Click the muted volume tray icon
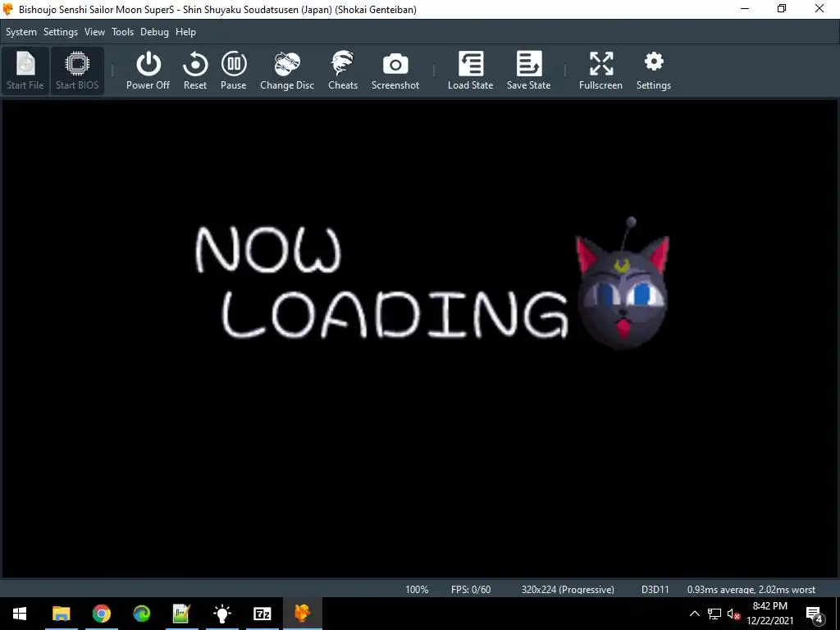 [x=733, y=614]
